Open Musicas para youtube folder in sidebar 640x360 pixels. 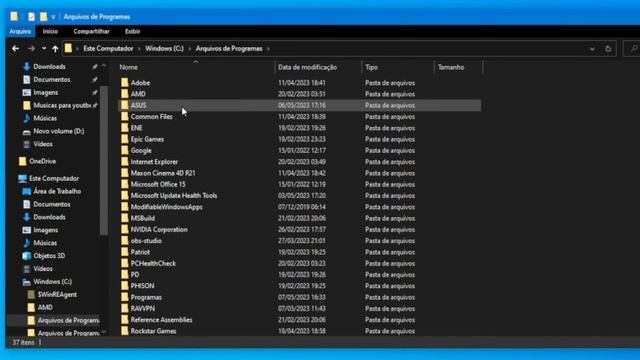62,105
